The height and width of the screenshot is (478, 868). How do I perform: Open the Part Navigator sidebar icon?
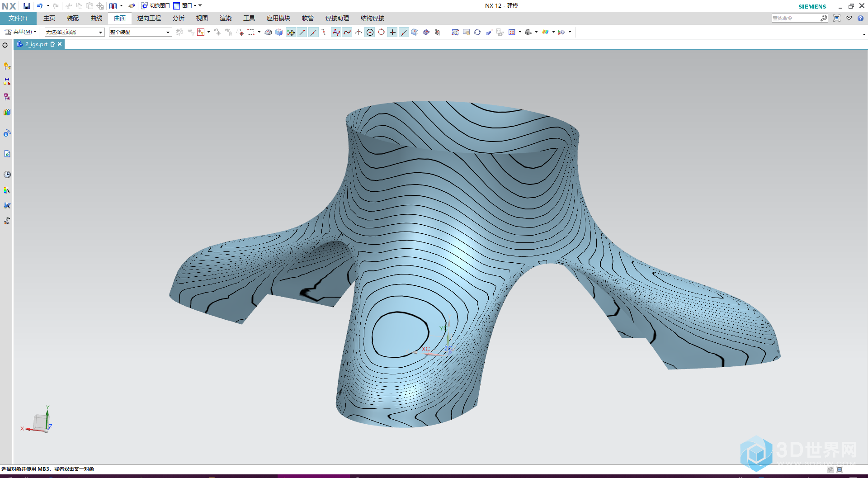tap(7, 97)
